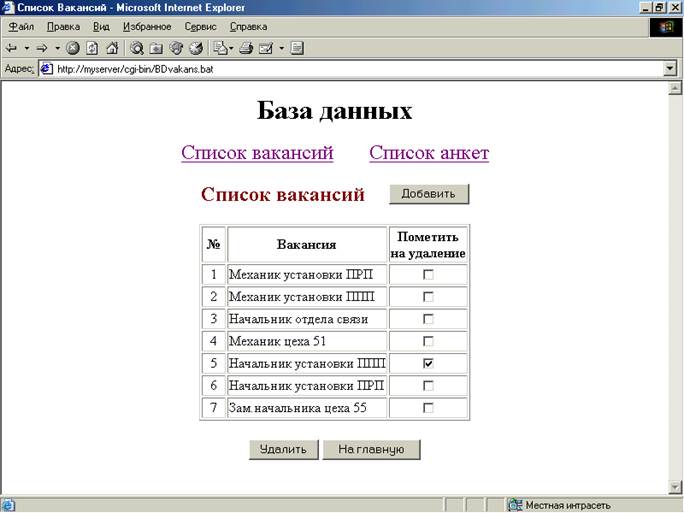Click the IE icon in the title bar
The width and height of the screenshot is (684, 513).
[x=8, y=7]
